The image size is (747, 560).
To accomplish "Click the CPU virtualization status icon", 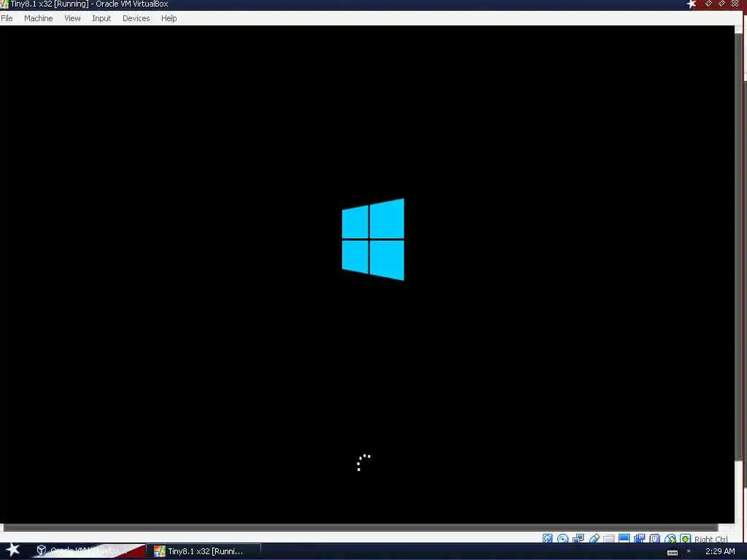I will point(654,539).
